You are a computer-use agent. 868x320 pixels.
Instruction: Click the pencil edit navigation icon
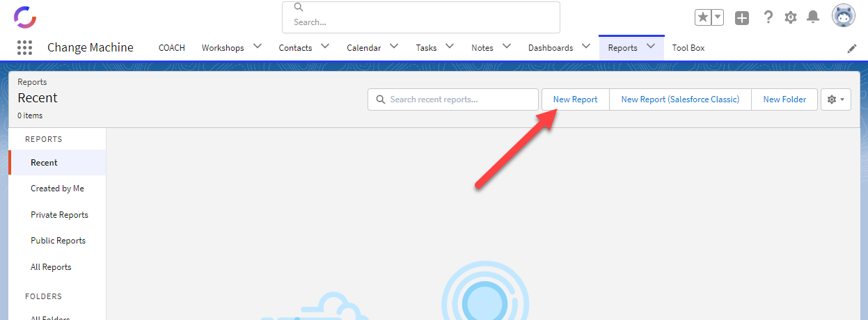[x=852, y=48]
